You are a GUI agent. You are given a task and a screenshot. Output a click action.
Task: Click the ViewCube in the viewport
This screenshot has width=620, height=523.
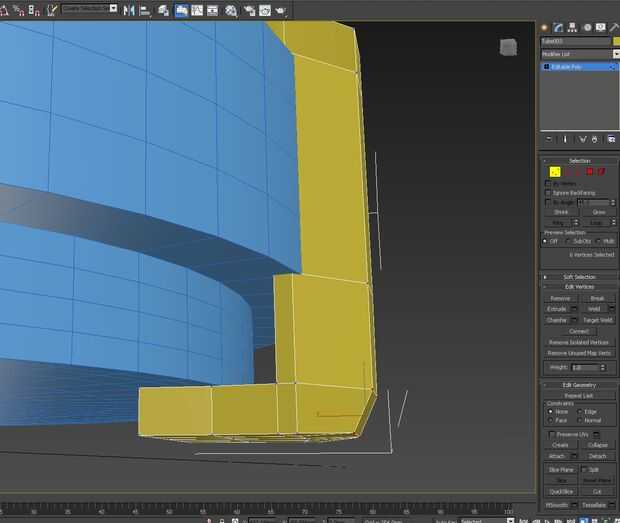point(508,47)
